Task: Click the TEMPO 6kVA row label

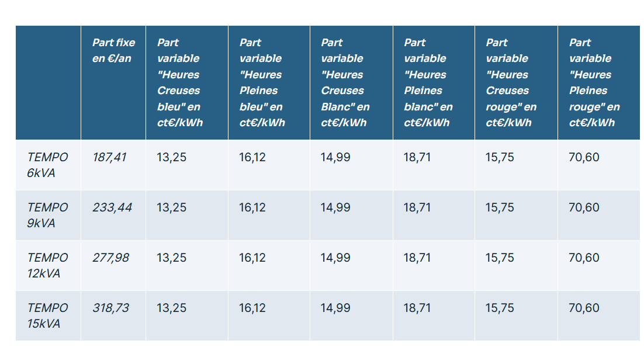Action: pyautogui.click(x=47, y=165)
